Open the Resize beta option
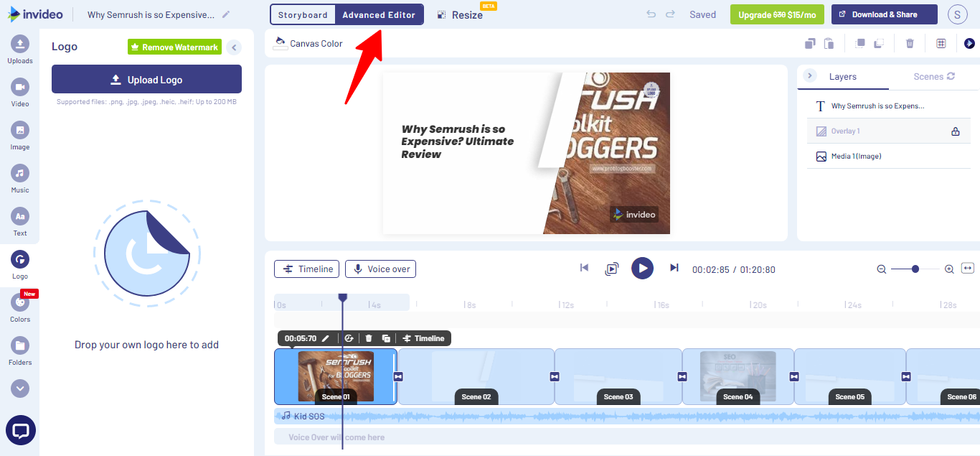The width and height of the screenshot is (980, 456). (x=460, y=14)
